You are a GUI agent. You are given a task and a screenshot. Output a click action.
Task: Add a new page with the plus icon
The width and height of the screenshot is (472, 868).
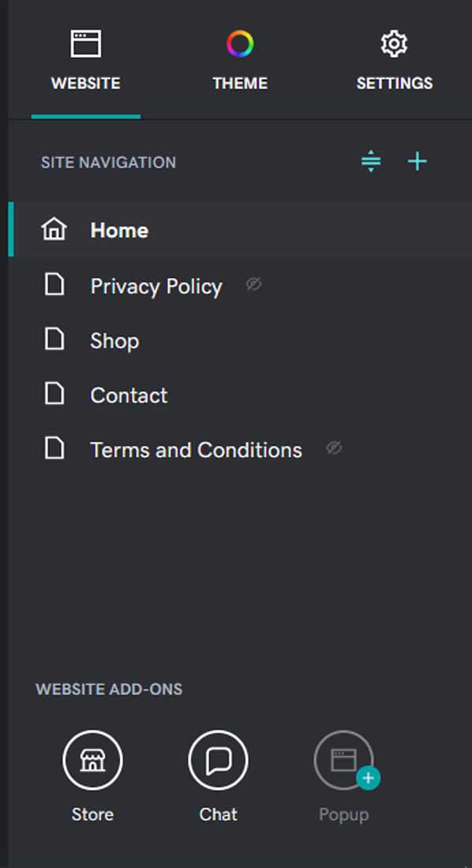(417, 161)
